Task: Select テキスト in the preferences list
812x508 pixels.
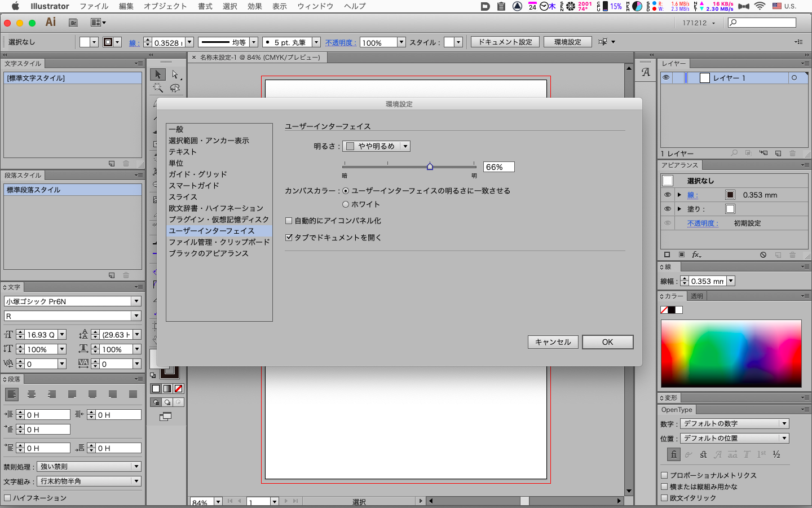Action: click(183, 152)
